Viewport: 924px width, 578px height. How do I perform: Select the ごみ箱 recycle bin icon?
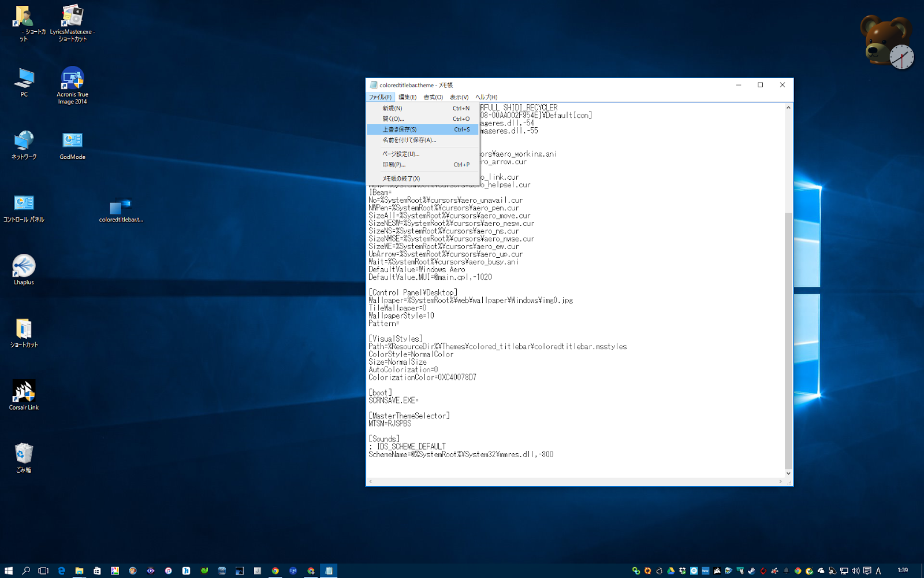point(24,458)
